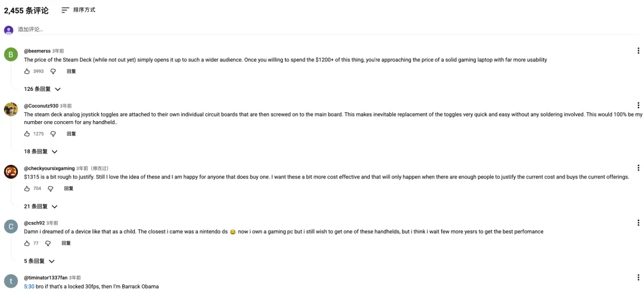Dislike the @checkyoursixgaming comment
Viewport: 644px width, 295px height.
click(51, 189)
